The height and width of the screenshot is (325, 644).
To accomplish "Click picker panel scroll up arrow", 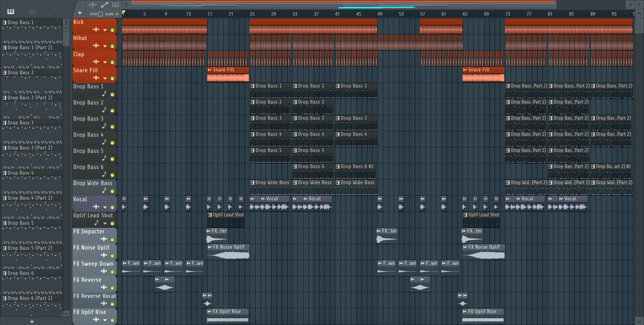I will [x=66, y=28].
